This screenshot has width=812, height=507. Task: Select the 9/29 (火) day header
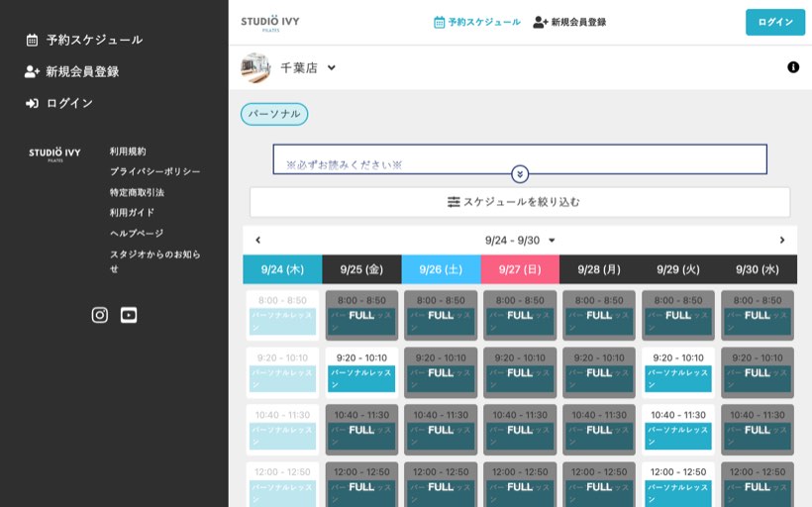click(x=678, y=269)
